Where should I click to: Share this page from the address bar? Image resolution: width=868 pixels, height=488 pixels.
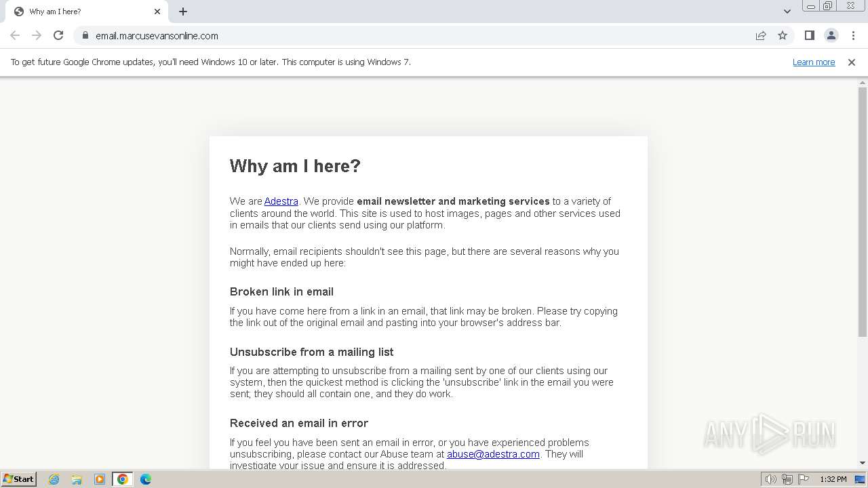761,35
